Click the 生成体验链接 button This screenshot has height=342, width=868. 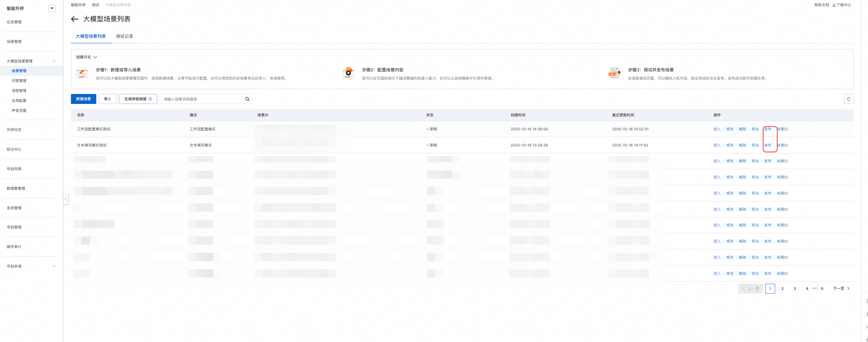click(x=138, y=99)
